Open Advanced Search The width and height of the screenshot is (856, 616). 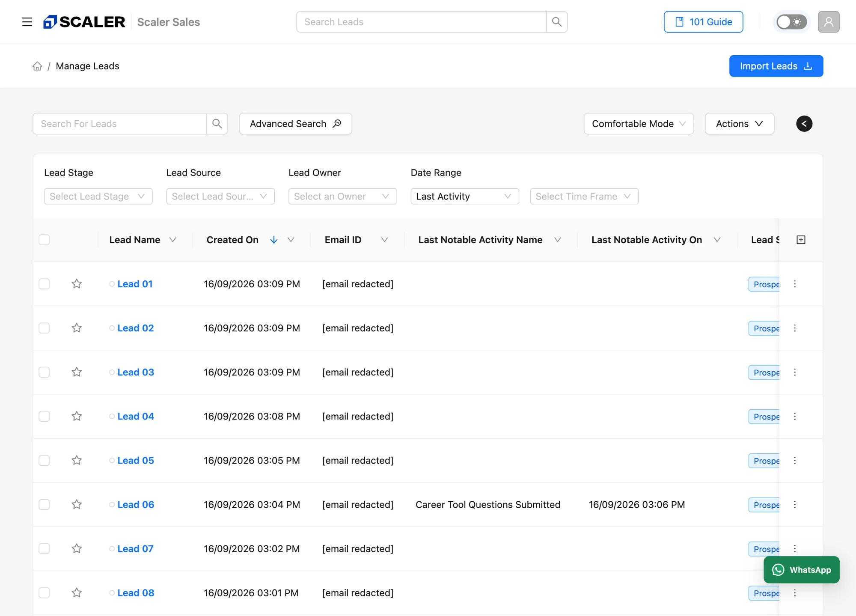pyautogui.click(x=295, y=124)
